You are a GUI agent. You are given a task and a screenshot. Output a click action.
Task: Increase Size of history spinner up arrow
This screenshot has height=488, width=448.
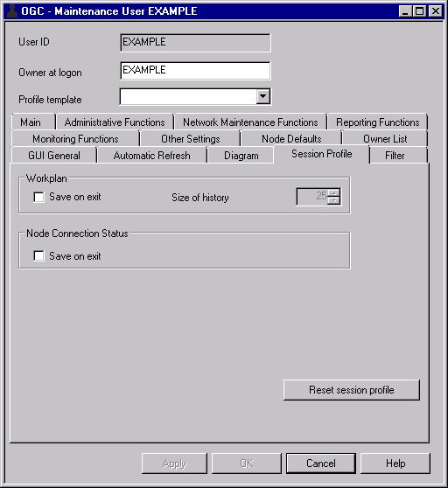pyautogui.click(x=334, y=192)
